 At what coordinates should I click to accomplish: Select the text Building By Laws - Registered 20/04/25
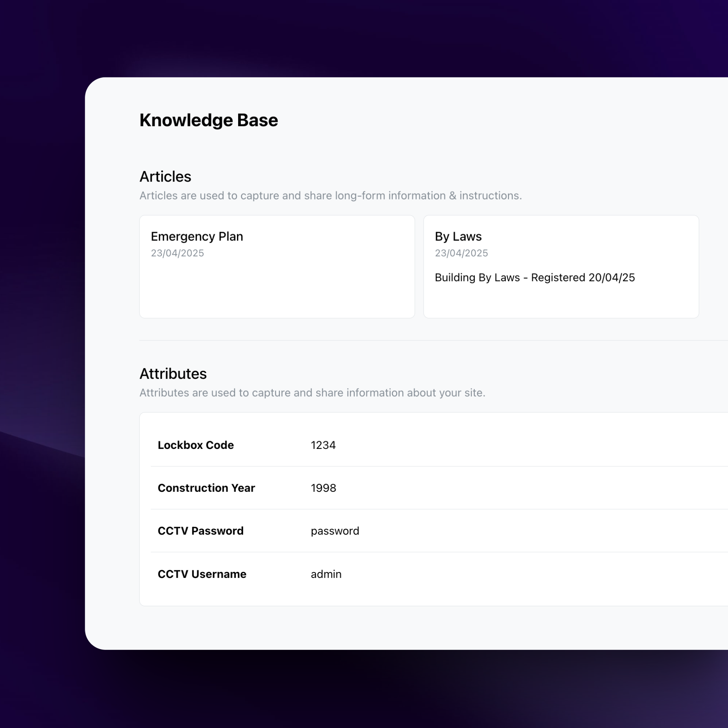coord(535,278)
